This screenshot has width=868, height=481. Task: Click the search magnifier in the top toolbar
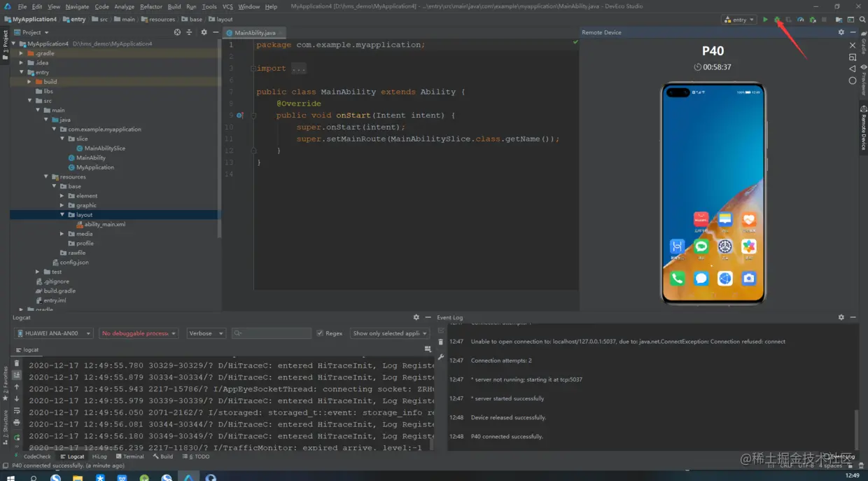pos(862,20)
